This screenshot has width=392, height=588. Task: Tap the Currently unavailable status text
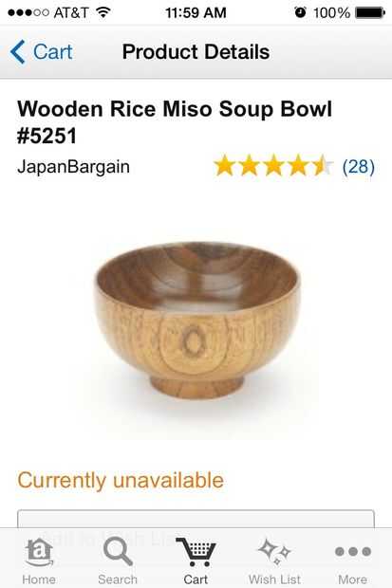pos(121,481)
